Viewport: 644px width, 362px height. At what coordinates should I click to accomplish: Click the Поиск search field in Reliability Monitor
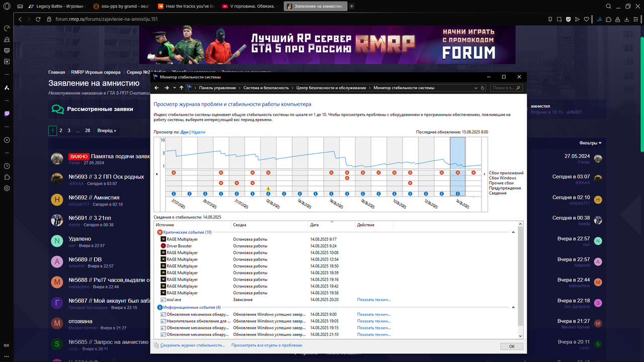[x=507, y=87]
